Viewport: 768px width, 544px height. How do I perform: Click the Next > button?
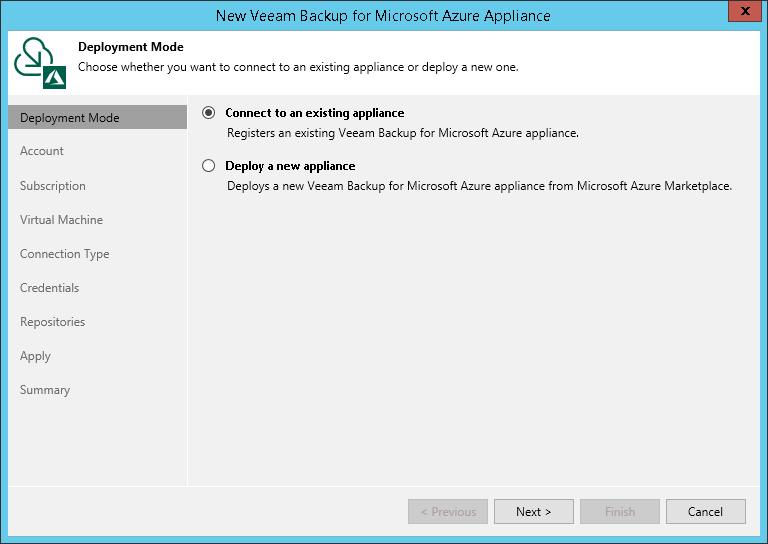(533, 512)
